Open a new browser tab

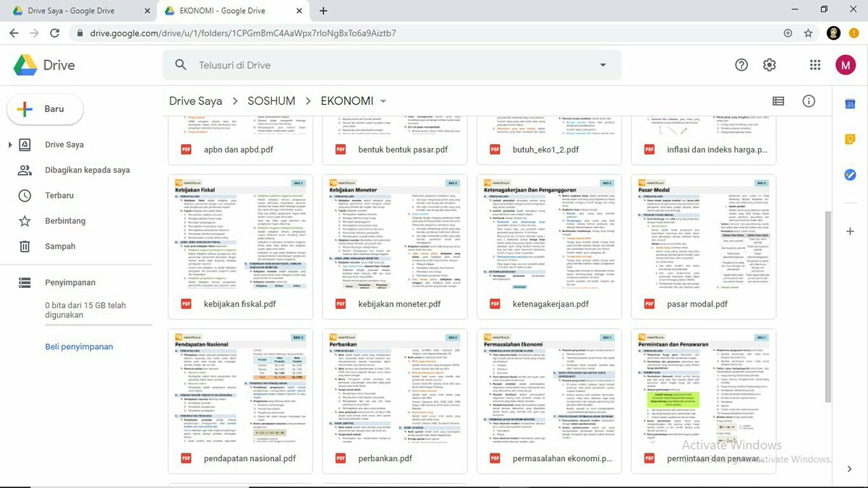(323, 11)
